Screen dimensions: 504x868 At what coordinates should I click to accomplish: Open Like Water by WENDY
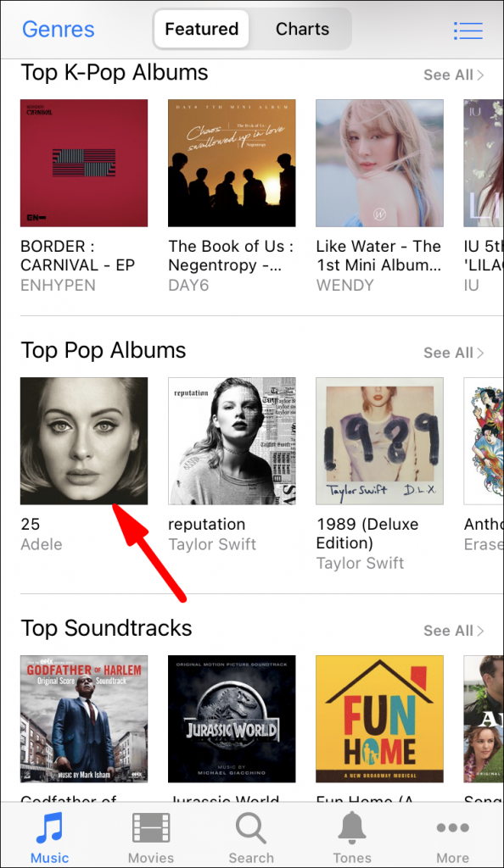click(379, 163)
